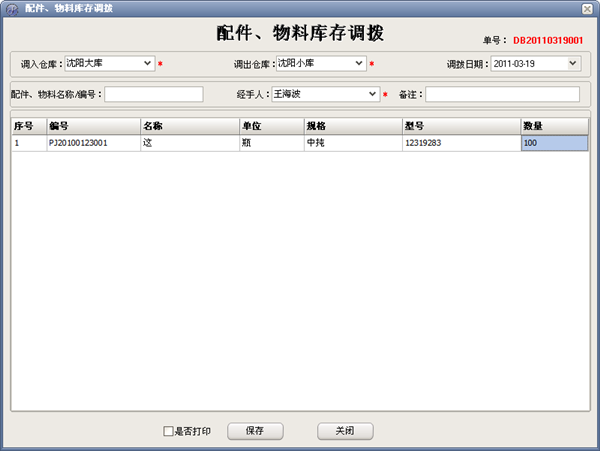Image resolution: width=600 pixels, height=451 pixels.
Task: Expand the 调出仓库 dropdown
Action: (x=359, y=64)
